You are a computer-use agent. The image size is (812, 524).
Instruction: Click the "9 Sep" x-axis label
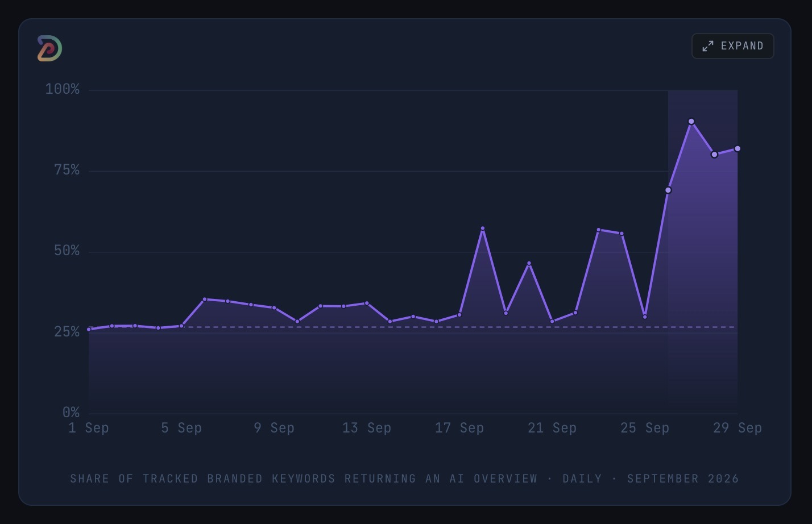click(274, 429)
